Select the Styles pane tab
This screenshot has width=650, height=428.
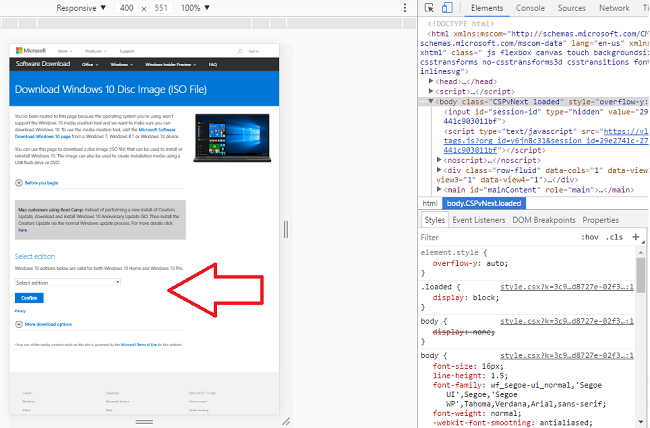(x=434, y=220)
